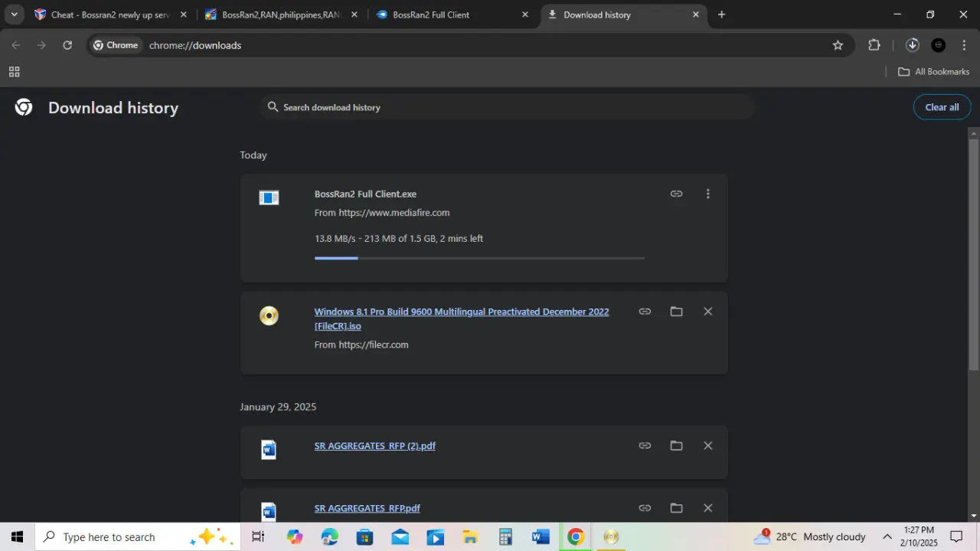The width and height of the screenshot is (980, 551).
Task: Copy download link for BossRan2 Full Client.exe
Action: pos(676,194)
